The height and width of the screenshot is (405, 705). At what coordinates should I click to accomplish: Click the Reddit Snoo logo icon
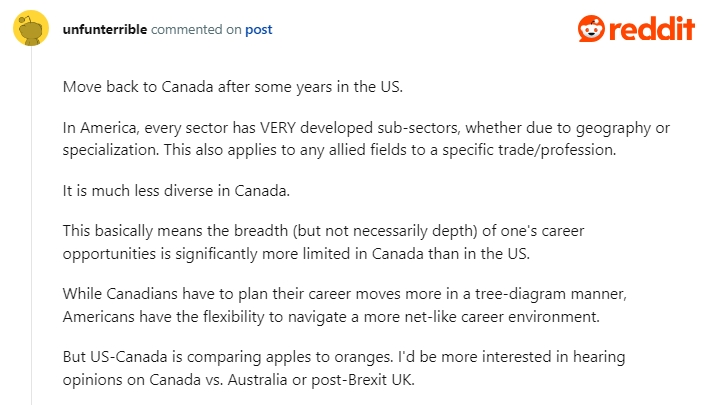(x=591, y=28)
